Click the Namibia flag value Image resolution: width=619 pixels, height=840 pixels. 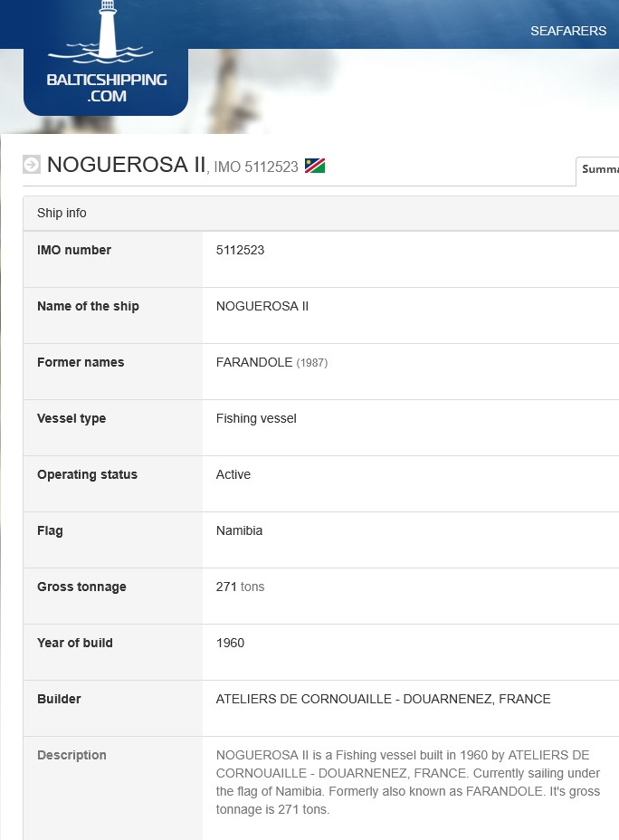(239, 530)
